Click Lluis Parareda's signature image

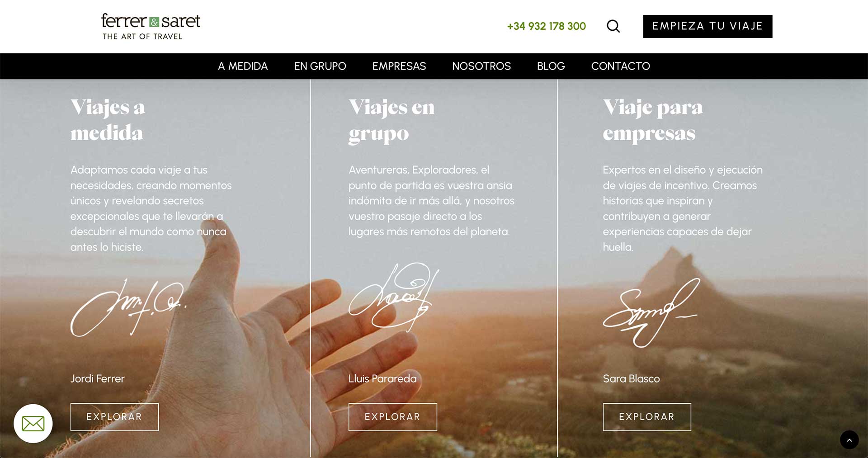click(393, 296)
